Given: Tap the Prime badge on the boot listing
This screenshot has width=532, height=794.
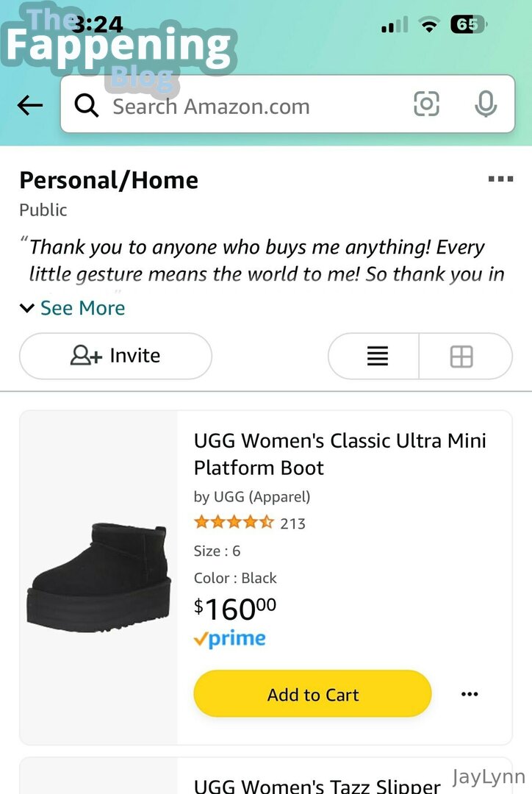Looking at the screenshot, I should [230, 639].
